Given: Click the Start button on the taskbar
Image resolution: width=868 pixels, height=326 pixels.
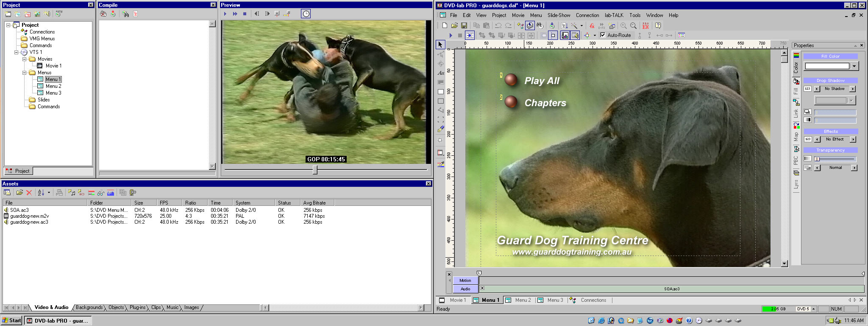Looking at the screenshot, I should [11, 320].
